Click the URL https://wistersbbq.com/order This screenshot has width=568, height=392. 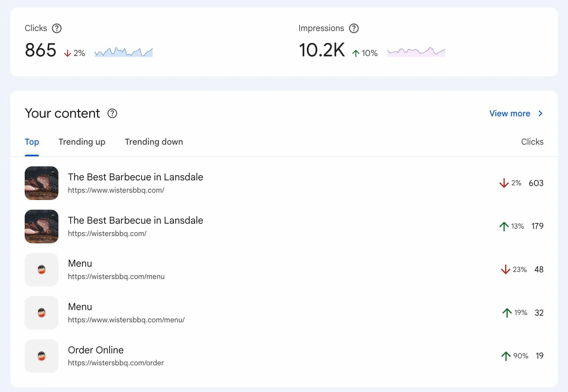116,363
